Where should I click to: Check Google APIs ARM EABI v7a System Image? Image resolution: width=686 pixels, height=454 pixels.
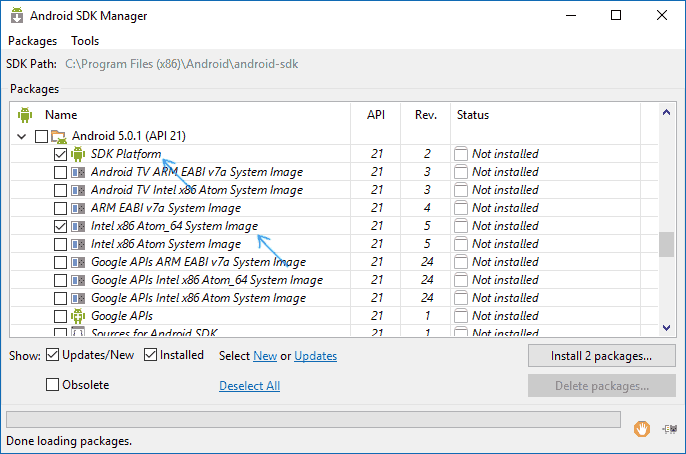click(60, 262)
